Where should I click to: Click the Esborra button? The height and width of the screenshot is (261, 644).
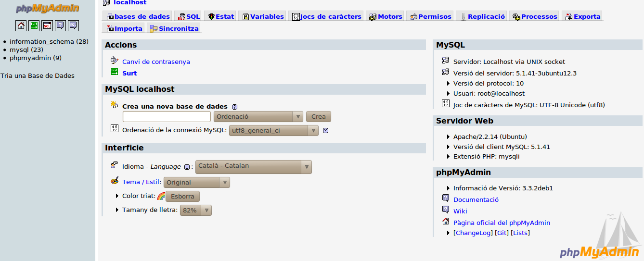click(x=182, y=196)
